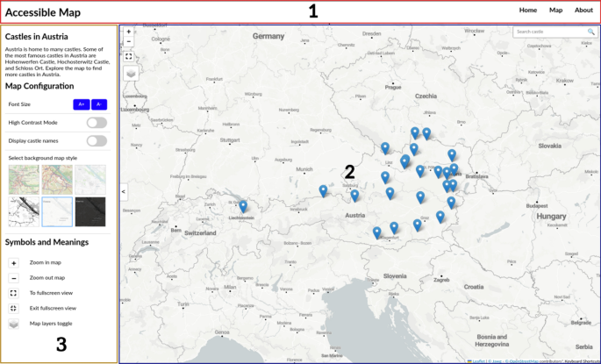Screen dimensions: 601x364
Task: Click the castle marker just below Salzburg
Action: [355, 196]
